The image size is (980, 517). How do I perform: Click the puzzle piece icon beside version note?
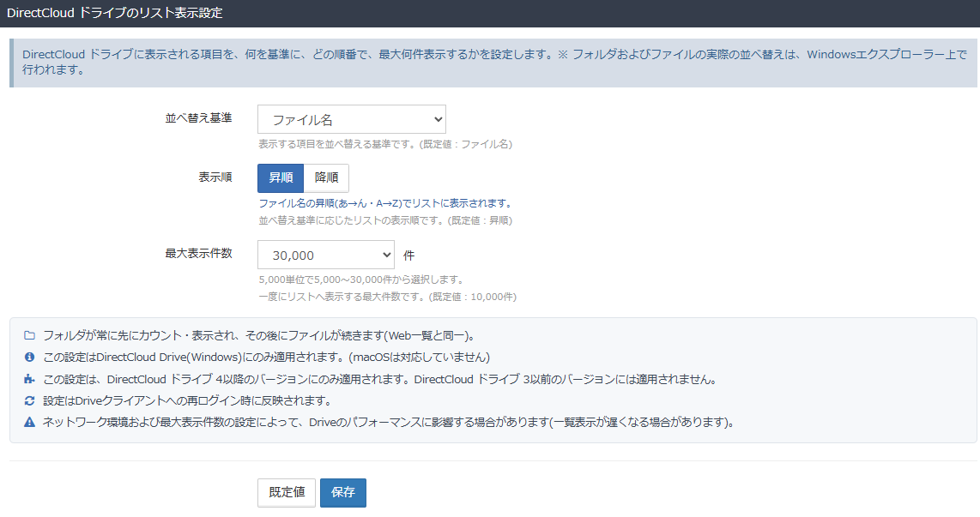tap(29, 379)
